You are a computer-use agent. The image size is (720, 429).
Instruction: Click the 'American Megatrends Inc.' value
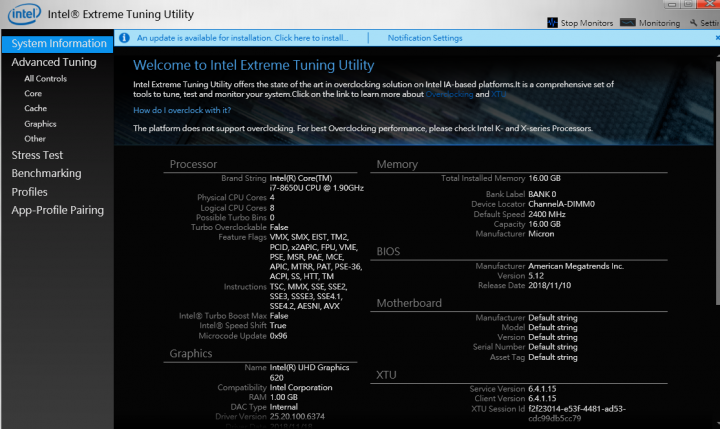click(x=576, y=266)
